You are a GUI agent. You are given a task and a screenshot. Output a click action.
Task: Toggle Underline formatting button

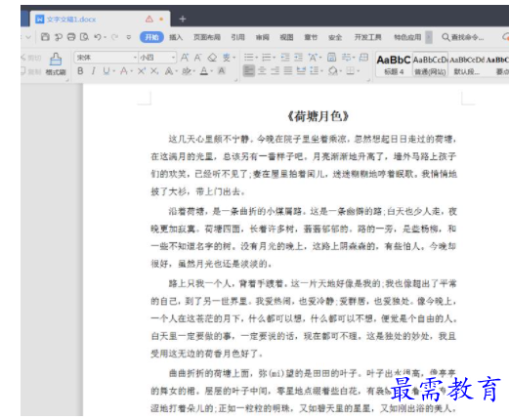[x=106, y=70]
